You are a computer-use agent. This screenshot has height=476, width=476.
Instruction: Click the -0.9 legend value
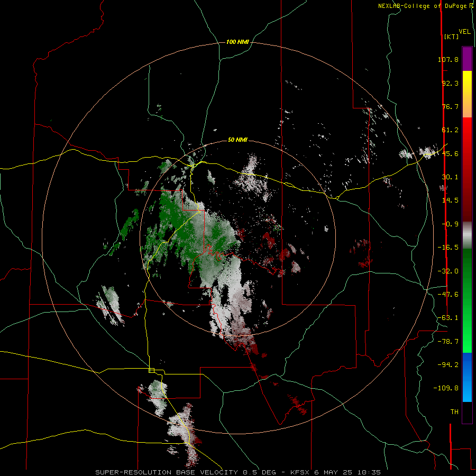450,224
